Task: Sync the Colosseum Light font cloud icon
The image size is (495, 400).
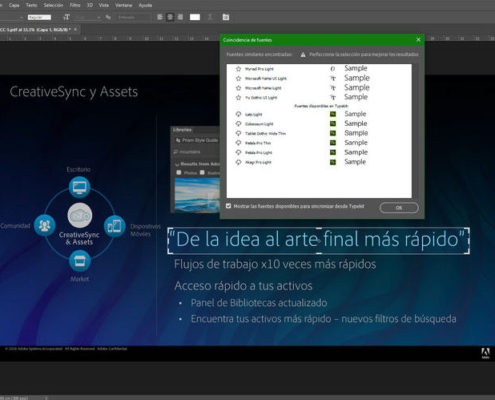Action: click(x=238, y=124)
